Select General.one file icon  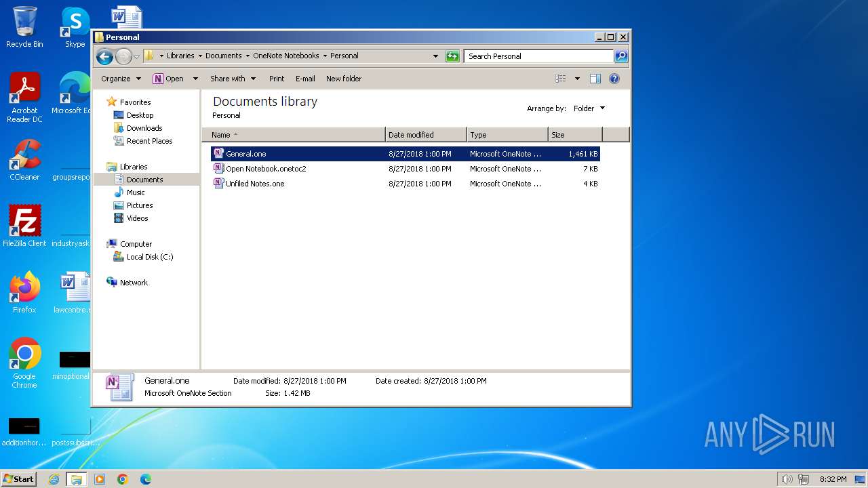click(x=218, y=153)
